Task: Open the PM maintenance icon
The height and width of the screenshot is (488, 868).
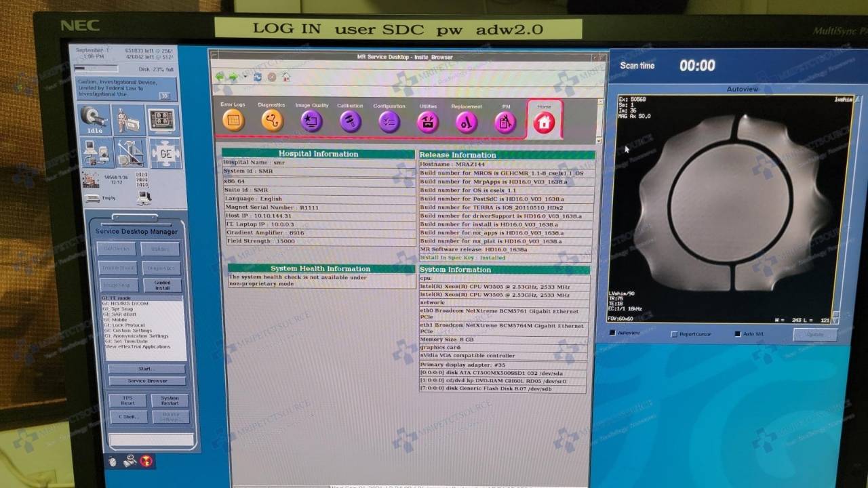Action: point(505,123)
